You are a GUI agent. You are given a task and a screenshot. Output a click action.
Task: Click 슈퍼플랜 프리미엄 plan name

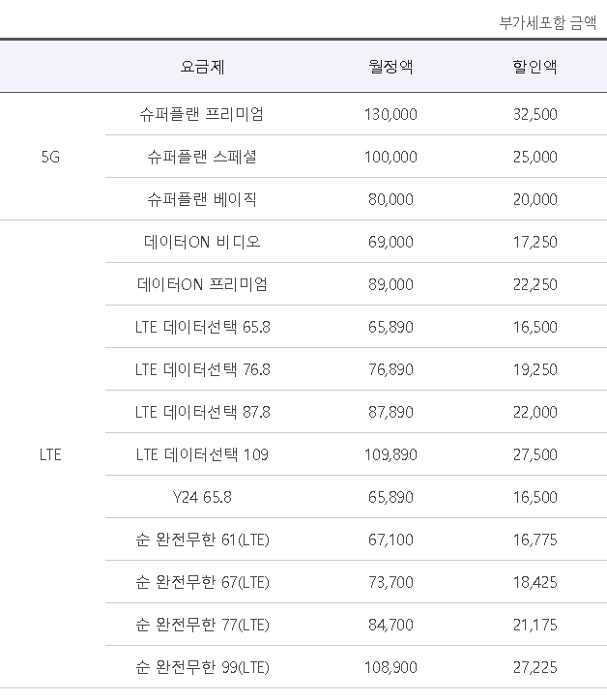202,114
